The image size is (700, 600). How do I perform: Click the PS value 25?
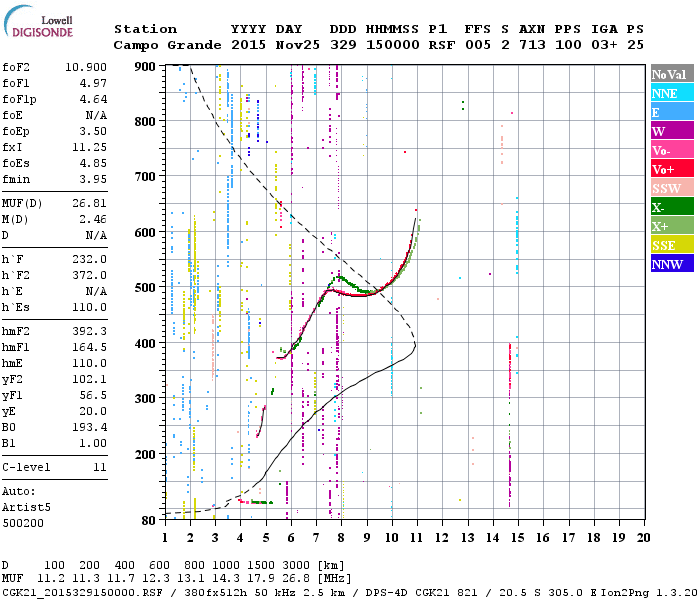point(635,45)
